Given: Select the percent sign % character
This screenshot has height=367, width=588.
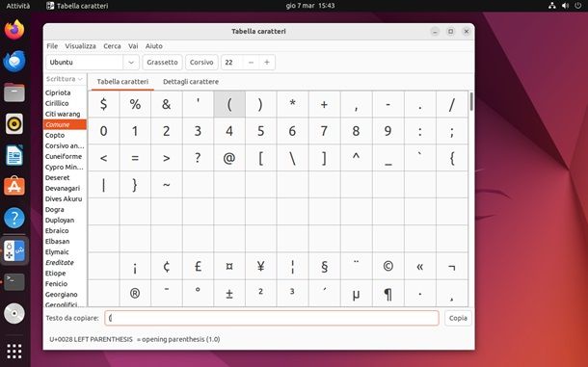Looking at the screenshot, I should point(135,104).
